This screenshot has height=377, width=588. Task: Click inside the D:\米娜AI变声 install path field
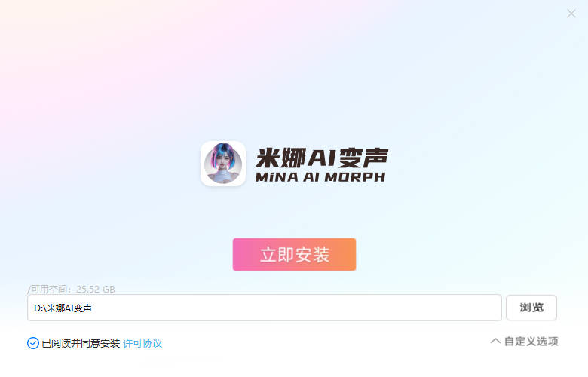pyautogui.click(x=265, y=308)
